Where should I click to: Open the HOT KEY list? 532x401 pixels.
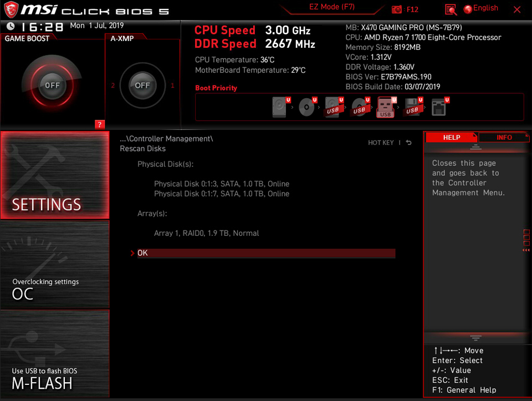[x=381, y=143]
